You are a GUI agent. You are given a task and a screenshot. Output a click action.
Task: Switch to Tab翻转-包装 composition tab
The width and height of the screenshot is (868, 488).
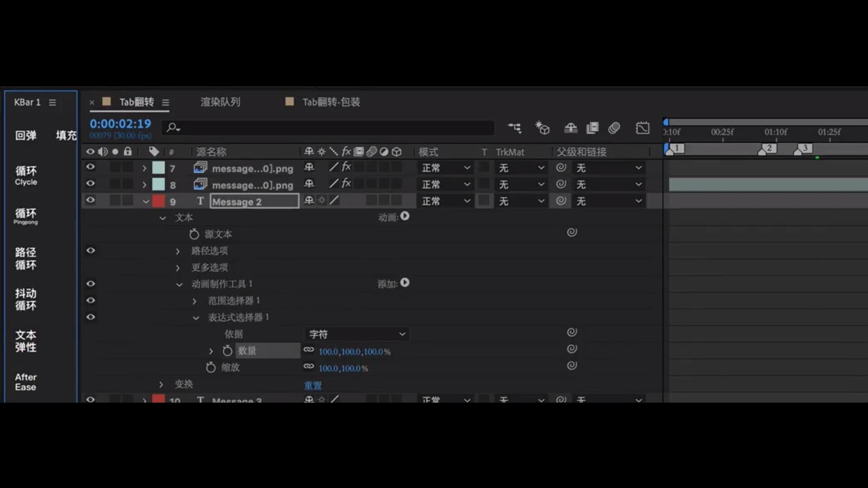pyautogui.click(x=331, y=102)
